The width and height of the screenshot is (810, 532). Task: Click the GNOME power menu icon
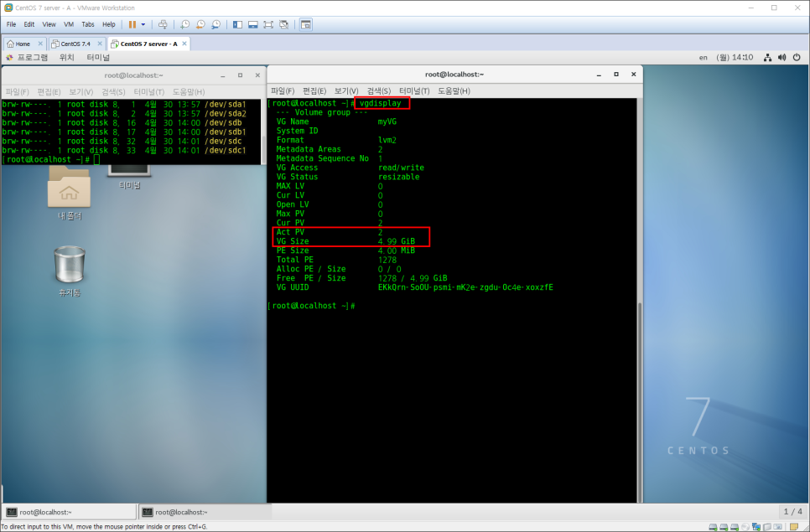(797, 57)
